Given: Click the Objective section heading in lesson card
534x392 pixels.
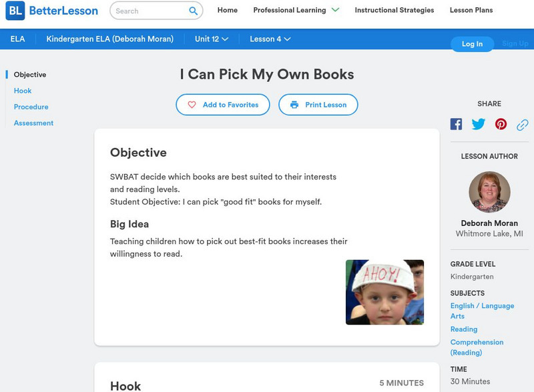Looking at the screenshot, I should 138,153.
